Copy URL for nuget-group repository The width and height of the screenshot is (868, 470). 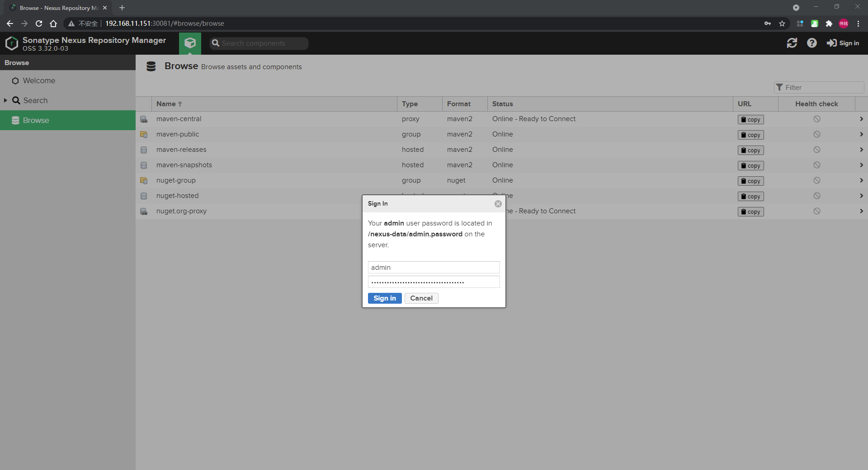tap(750, 181)
